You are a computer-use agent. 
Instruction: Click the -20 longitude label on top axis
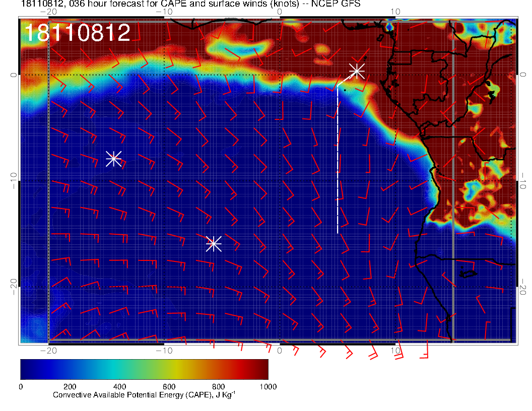(48, 11)
